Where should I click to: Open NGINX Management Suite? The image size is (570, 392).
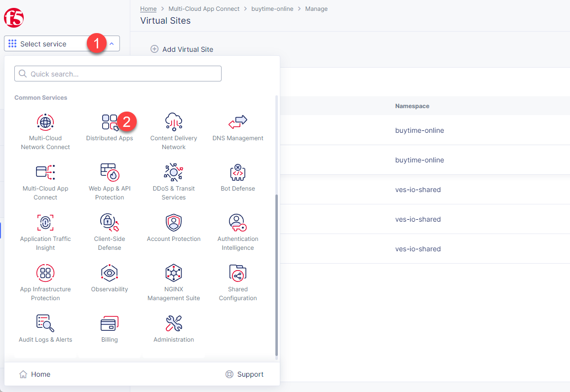174,282
